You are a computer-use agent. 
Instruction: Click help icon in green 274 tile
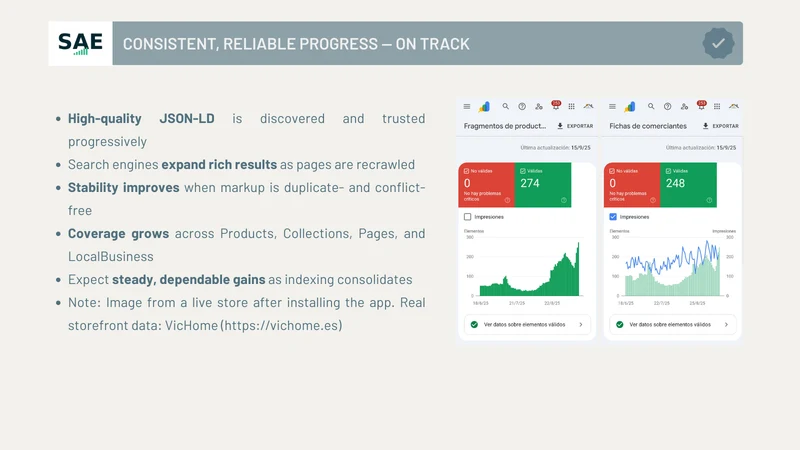[564, 200]
